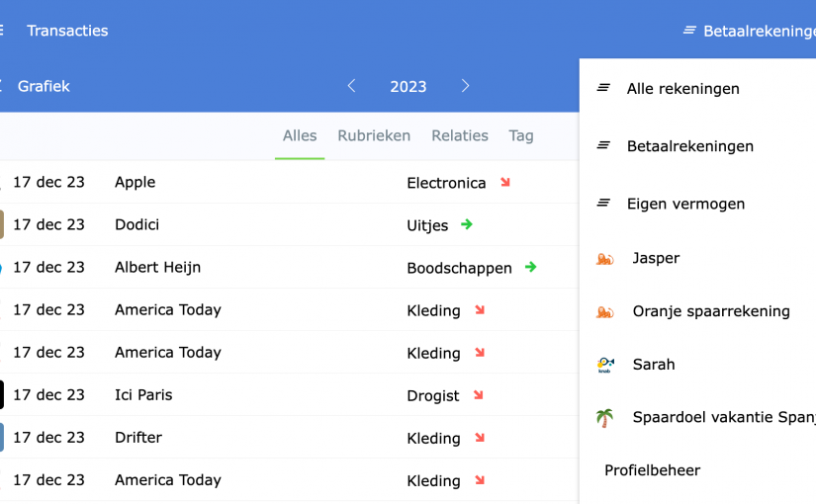Click the red arrow beside Electronica
Viewport: 816px width, 504px height.
[x=505, y=182]
